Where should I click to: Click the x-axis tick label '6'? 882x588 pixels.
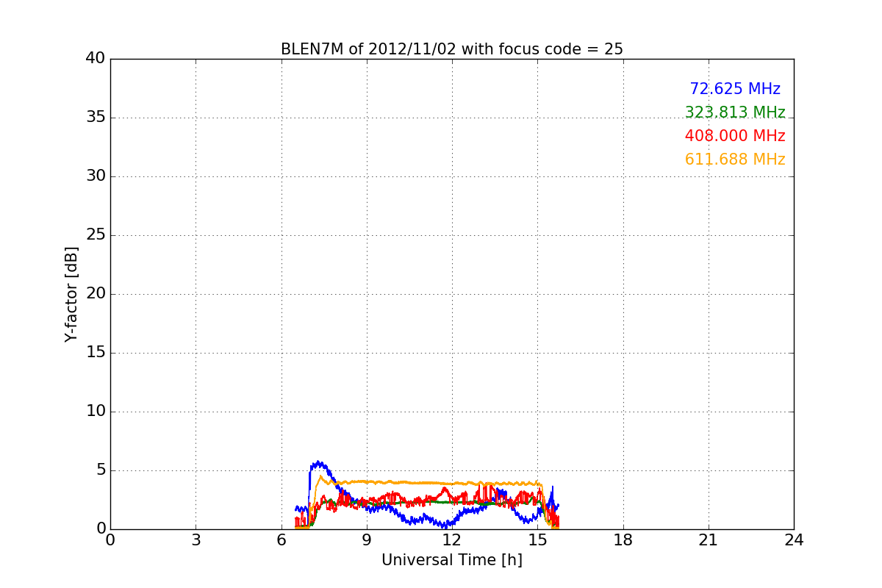(282, 540)
